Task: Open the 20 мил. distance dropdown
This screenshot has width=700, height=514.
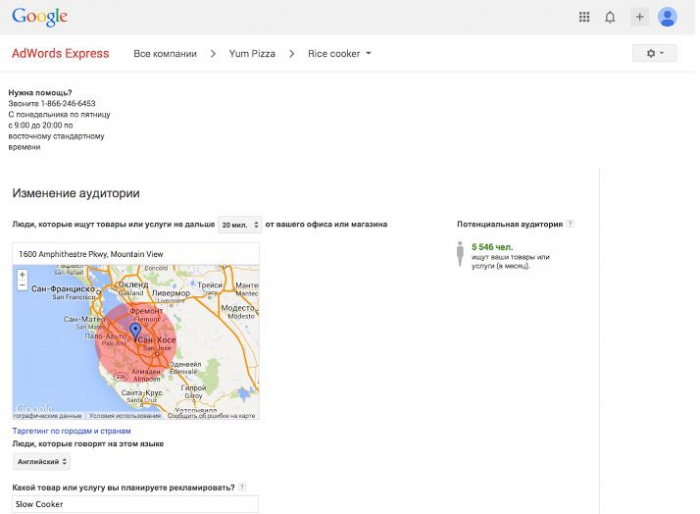Action: click(x=240, y=225)
